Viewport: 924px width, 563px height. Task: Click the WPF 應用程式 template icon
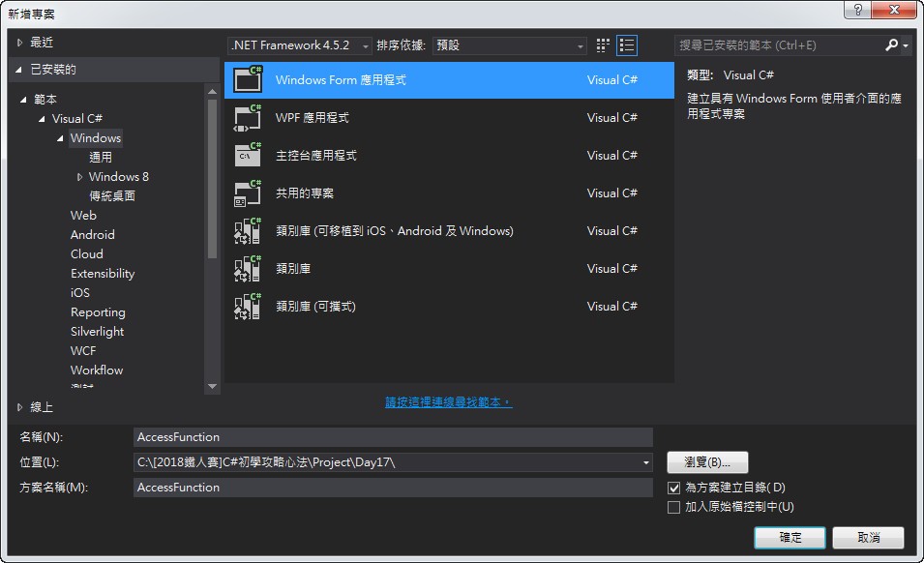[x=248, y=118]
